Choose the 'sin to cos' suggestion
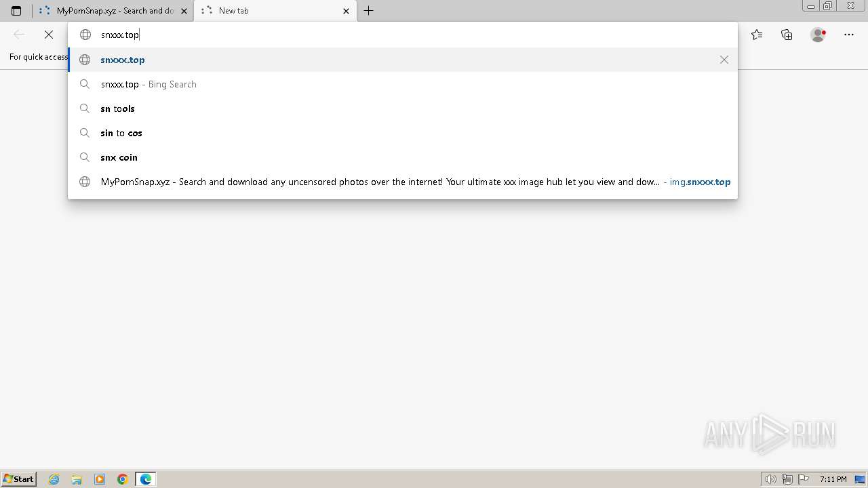This screenshot has height=488, width=868. coord(403,133)
